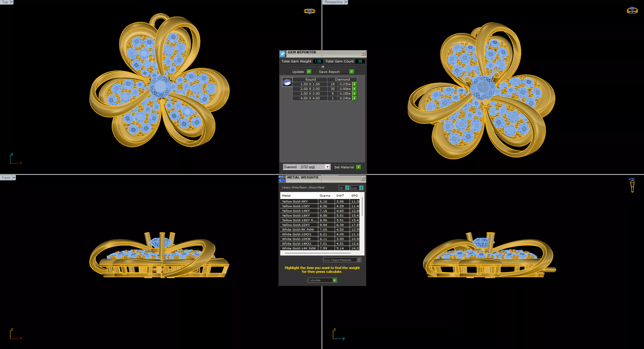Enable the Use Object Materials option
644x349 pixels.
pos(342,260)
